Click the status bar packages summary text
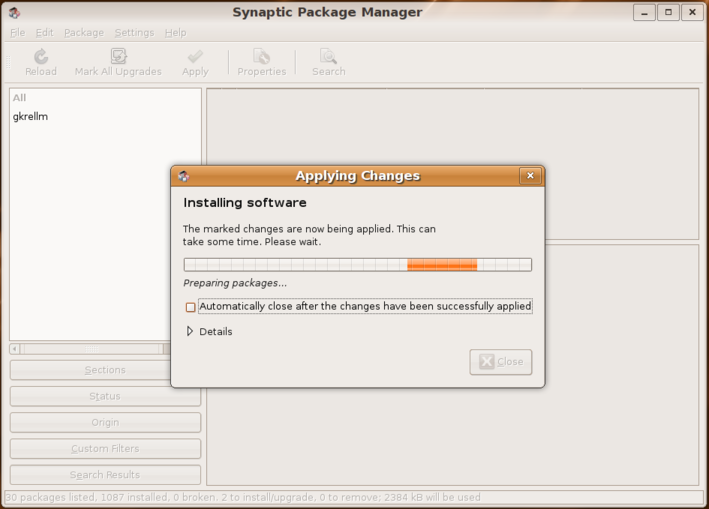This screenshot has height=509, width=709. (x=243, y=497)
